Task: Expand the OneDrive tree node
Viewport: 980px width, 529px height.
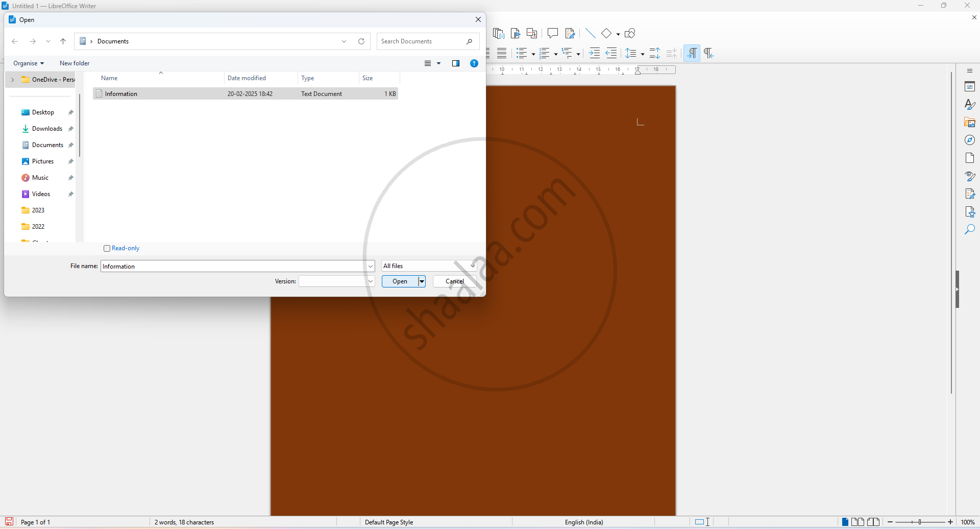Action: coord(13,80)
